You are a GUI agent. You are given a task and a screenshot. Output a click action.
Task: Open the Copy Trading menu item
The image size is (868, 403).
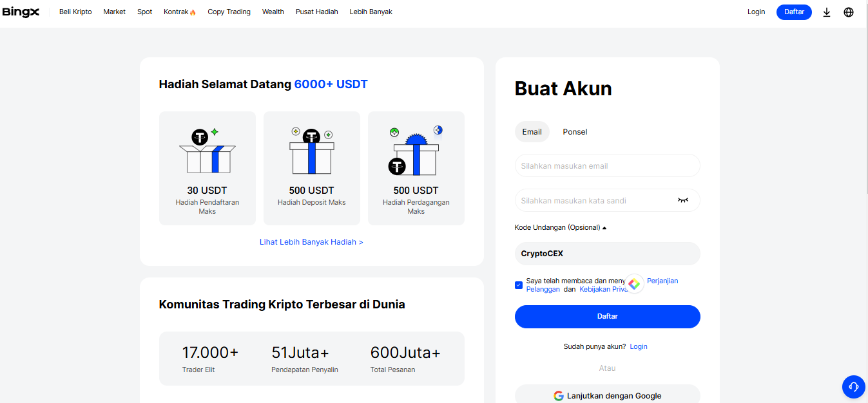pyautogui.click(x=229, y=12)
